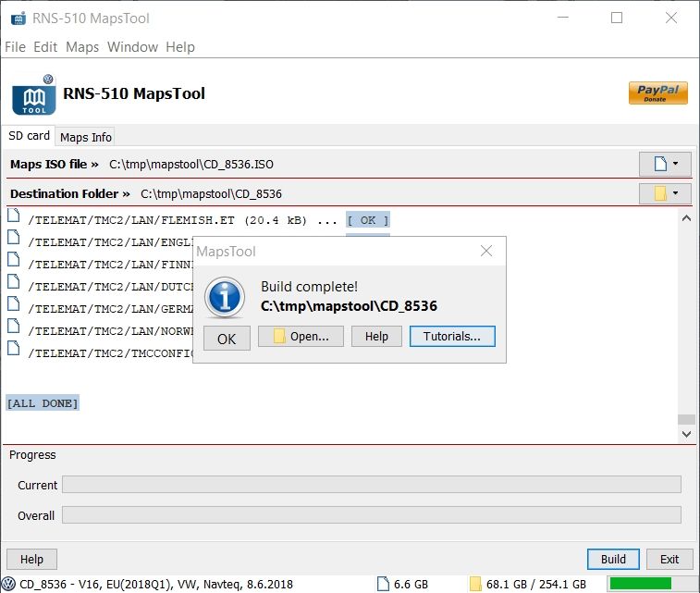700x593 pixels.
Task: Open Tutorials... from the dialog
Action: pos(452,337)
